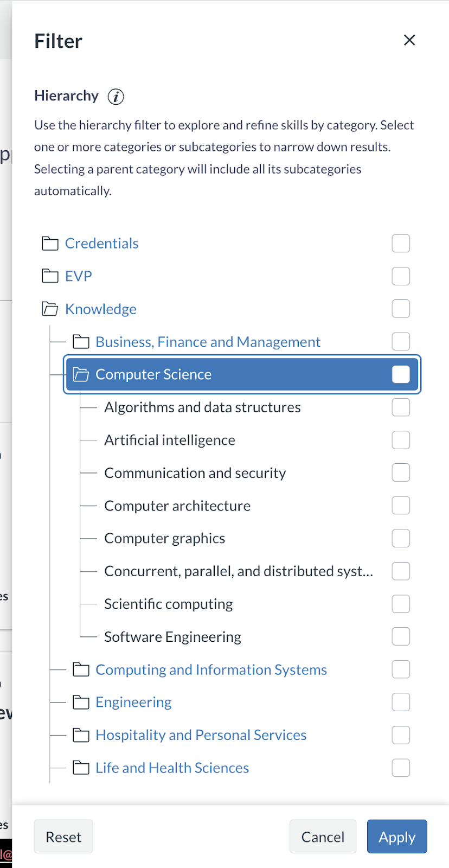Screen dimensions: 449x868
Task: Expand the Computing and Information Systems folder
Action: pyautogui.click(x=81, y=670)
